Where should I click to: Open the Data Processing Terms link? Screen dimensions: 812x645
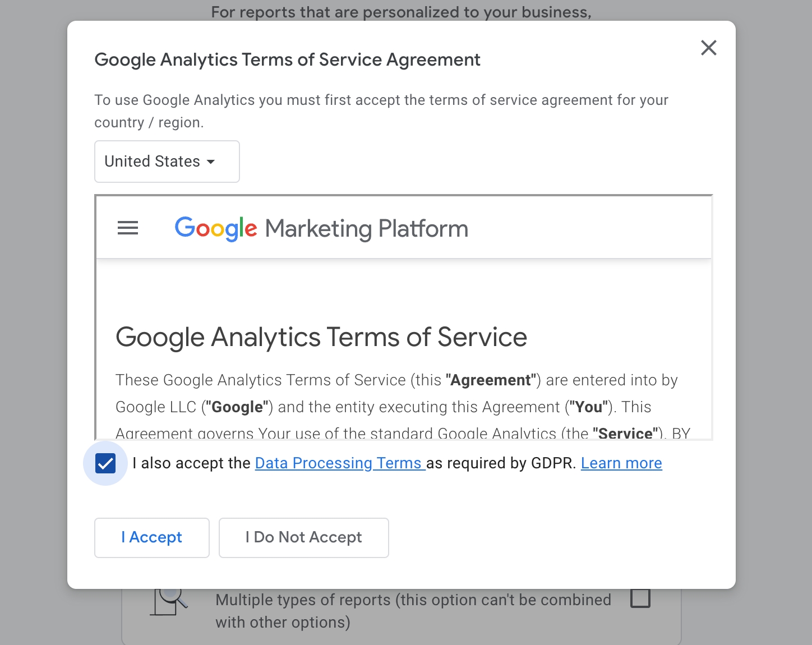coord(340,463)
